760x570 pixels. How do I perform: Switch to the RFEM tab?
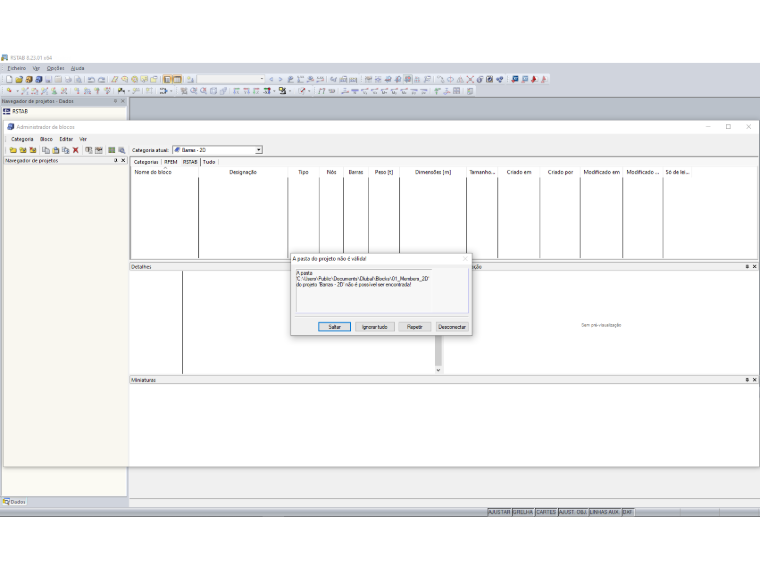point(171,162)
